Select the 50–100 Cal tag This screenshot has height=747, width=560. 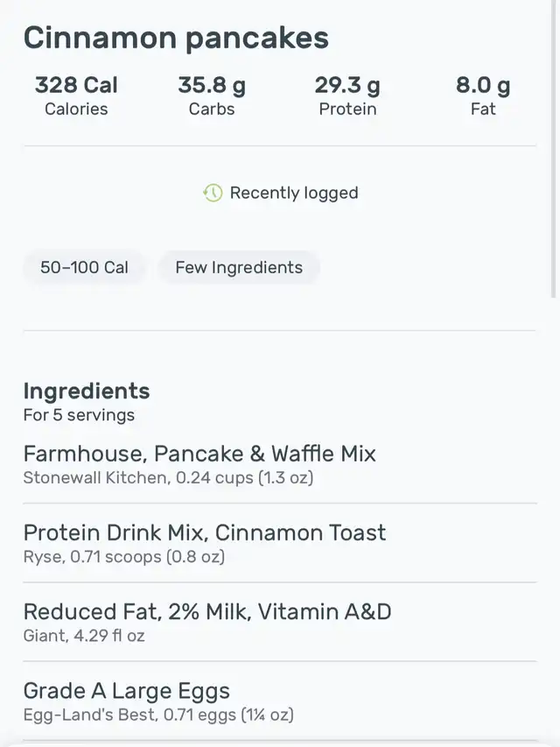tap(84, 267)
